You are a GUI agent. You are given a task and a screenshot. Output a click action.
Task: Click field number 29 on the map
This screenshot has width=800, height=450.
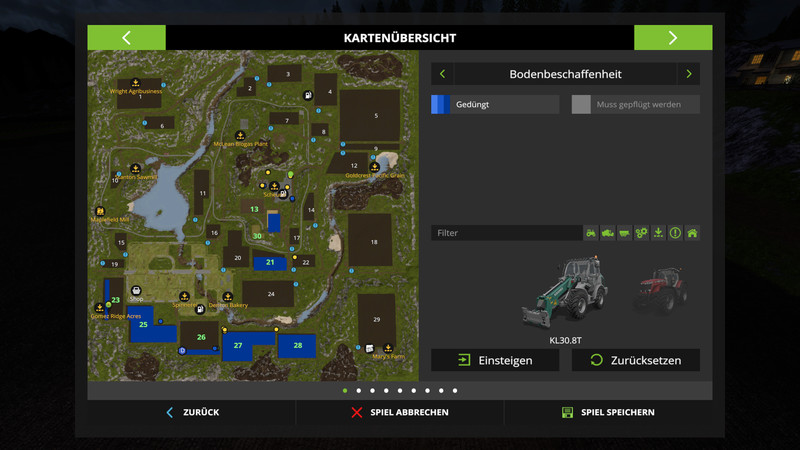click(x=377, y=319)
